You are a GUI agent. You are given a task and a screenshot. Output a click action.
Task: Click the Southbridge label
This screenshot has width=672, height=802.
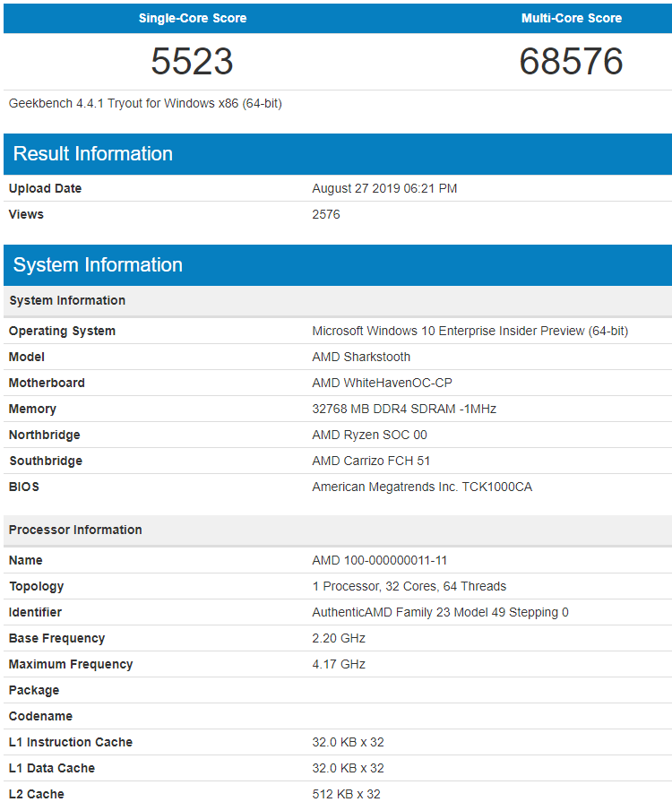[x=46, y=461]
